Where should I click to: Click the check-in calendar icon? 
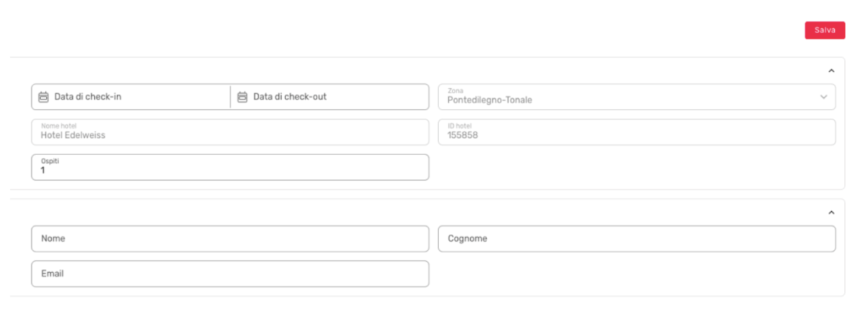point(43,97)
